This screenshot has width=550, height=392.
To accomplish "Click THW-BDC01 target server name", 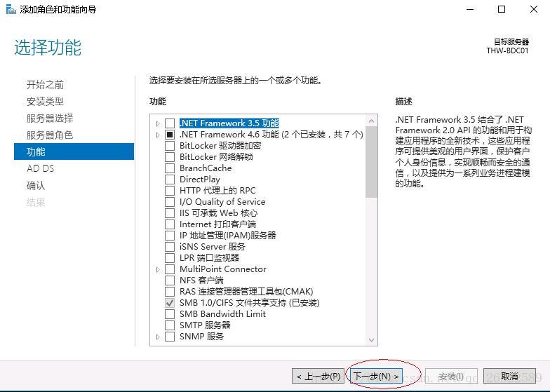I will point(507,50).
